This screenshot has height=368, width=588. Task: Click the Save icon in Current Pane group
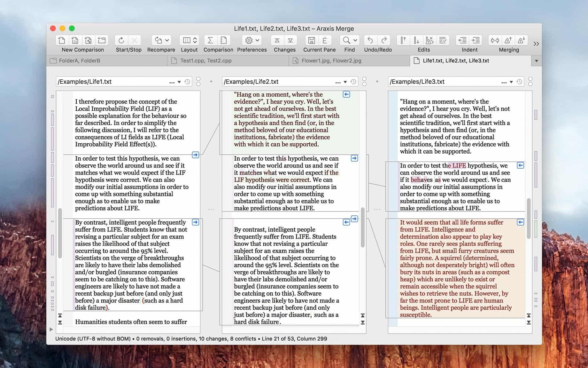pos(311,40)
